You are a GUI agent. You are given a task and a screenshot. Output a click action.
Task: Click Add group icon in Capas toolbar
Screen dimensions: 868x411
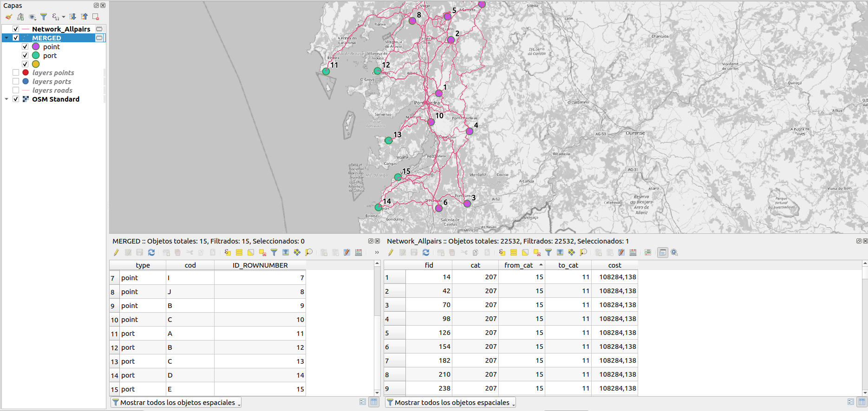(20, 17)
